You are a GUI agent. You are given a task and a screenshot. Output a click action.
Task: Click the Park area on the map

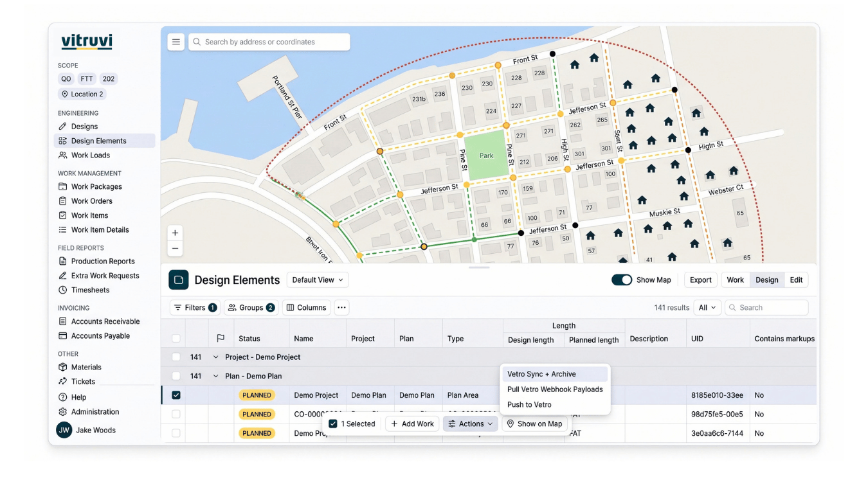pos(487,156)
